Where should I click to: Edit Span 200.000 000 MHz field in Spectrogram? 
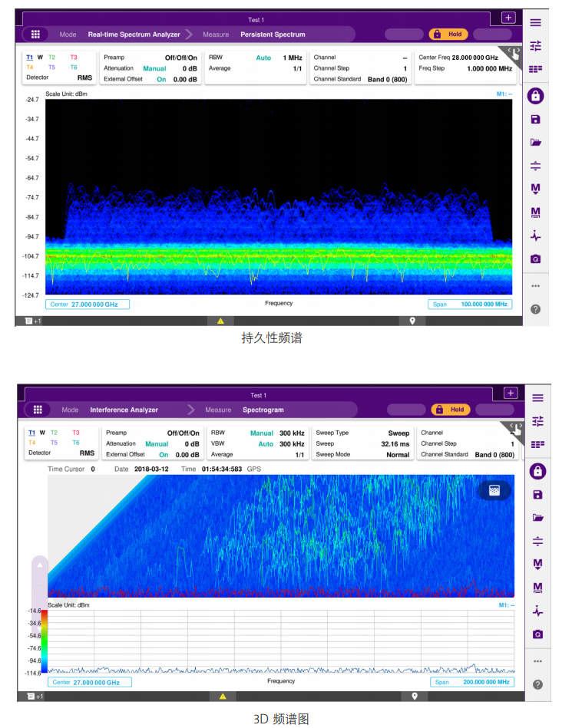coord(472,682)
